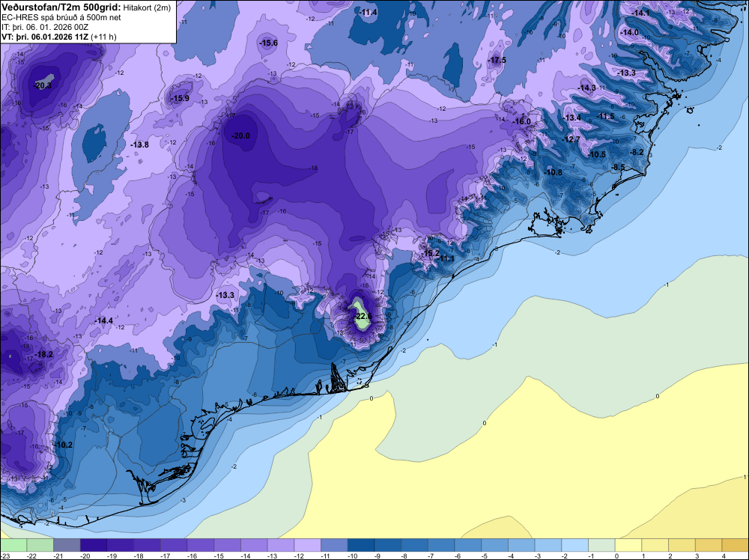Click the -8.2 temperature label

pos(637,152)
